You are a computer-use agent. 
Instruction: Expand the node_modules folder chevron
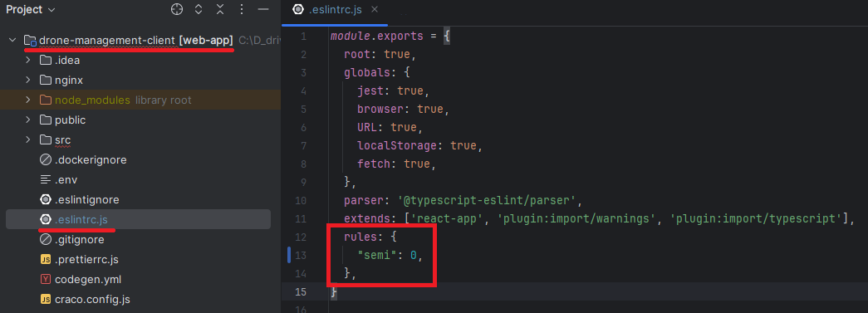pyautogui.click(x=27, y=100)
